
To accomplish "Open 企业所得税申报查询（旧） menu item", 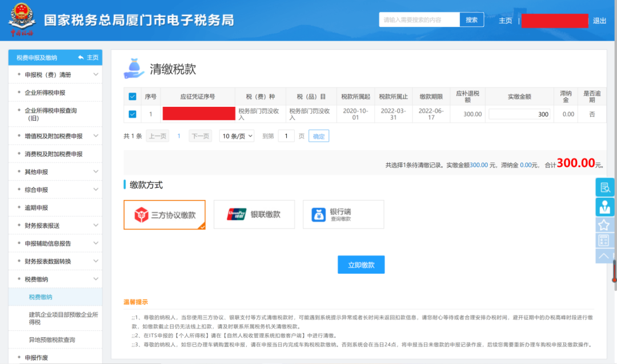I will (x=55, y=114).
